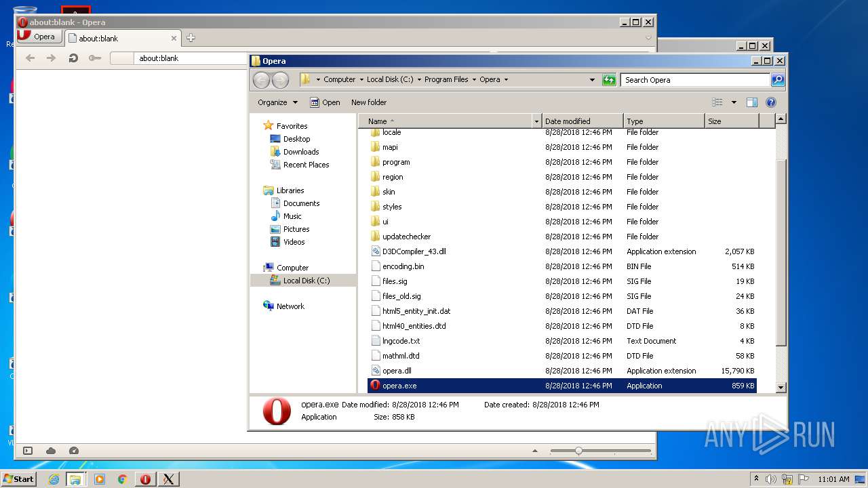Image resolution: width=868 pixels, height=488 pixels.
Task: Click the Open toolbar button
Action: [x=325, y=102]
